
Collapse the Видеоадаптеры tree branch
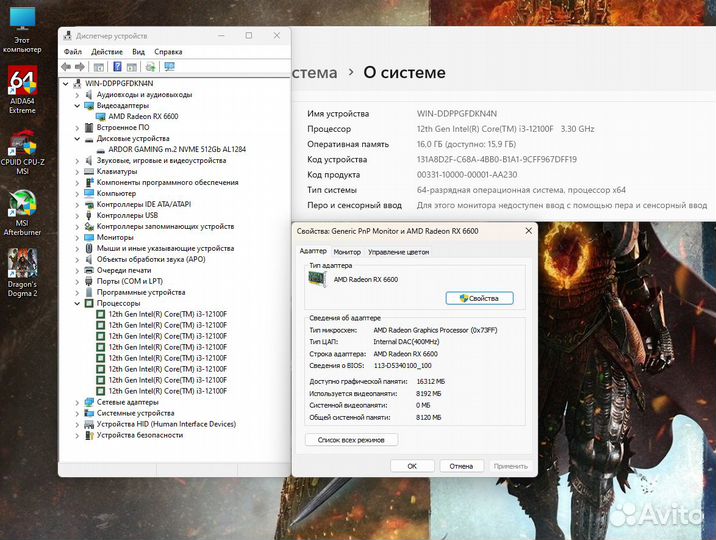pos(77,105)
